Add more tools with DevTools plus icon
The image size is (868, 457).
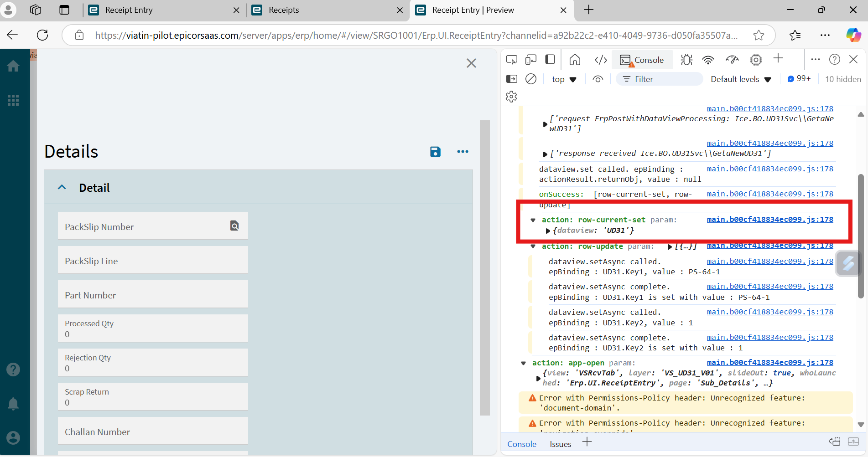(x=778, y=58)
